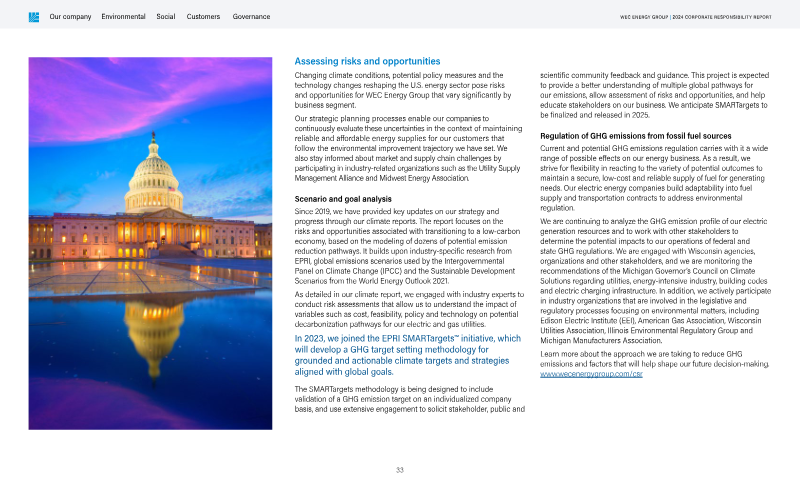Image resolution: width=800 pixels, height=485 pixels.
Task: Click the paragraph starting 'Current and potential GHG'
Action: point(655,176)
